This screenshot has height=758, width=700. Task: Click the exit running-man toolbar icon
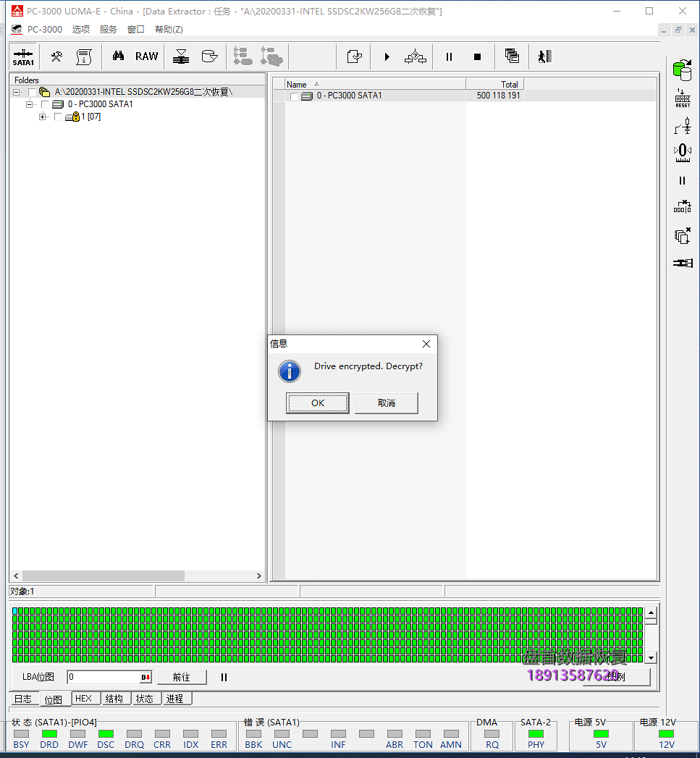click(545, 56)
